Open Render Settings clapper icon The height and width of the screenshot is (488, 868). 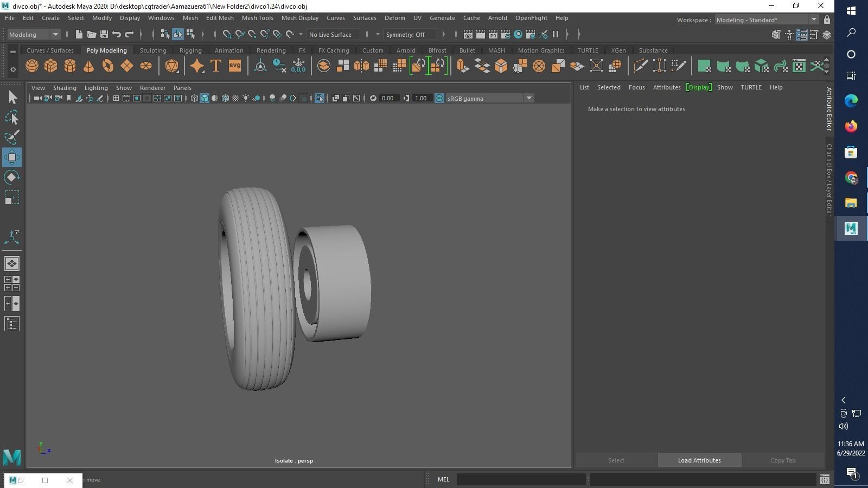point(506,35)
